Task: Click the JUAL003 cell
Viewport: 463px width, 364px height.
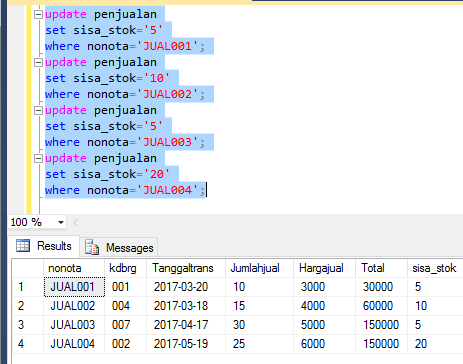Action: pos(74,325)
